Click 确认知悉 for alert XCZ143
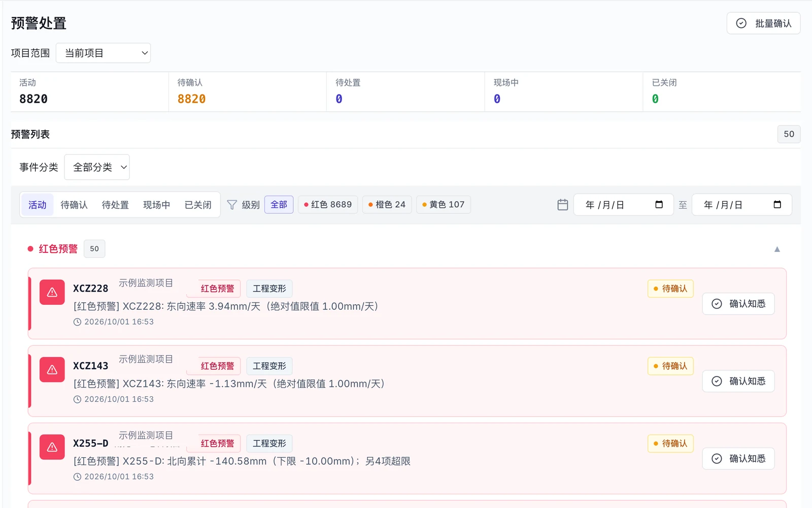 tap(738, 381)
